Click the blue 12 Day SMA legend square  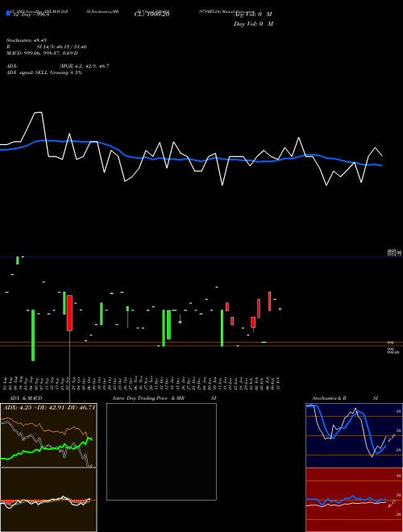click(9, 14)
